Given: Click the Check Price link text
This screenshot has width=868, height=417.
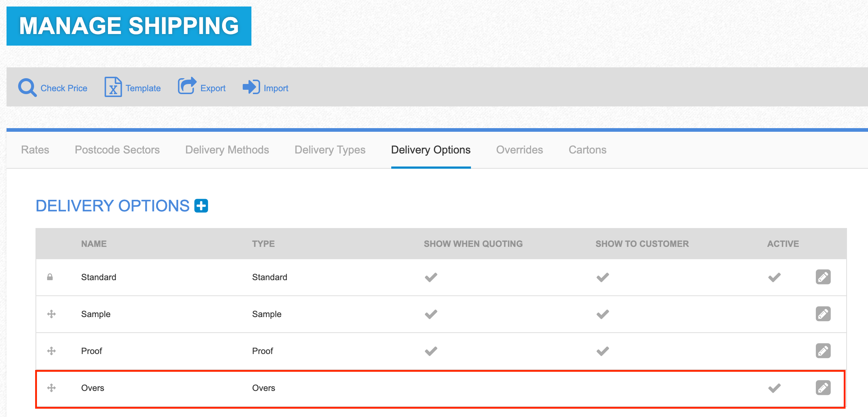Looking at the screenshot, I should (64, 88).
